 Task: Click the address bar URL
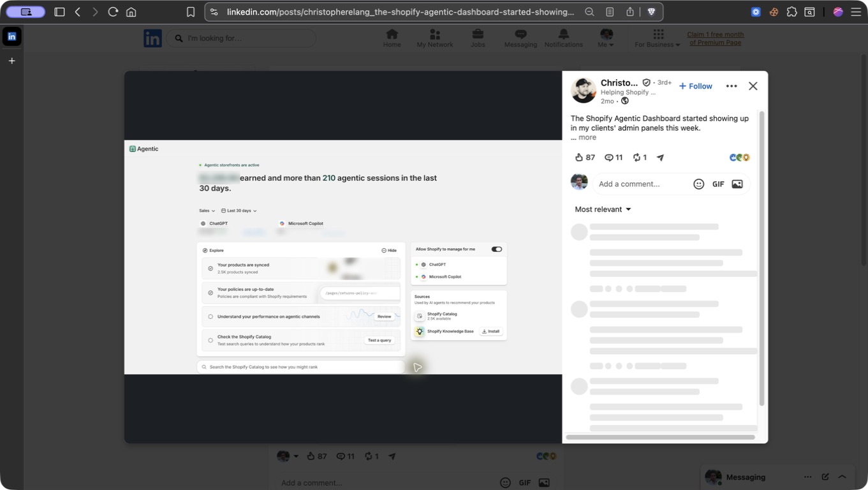click(x=400, y=12)
